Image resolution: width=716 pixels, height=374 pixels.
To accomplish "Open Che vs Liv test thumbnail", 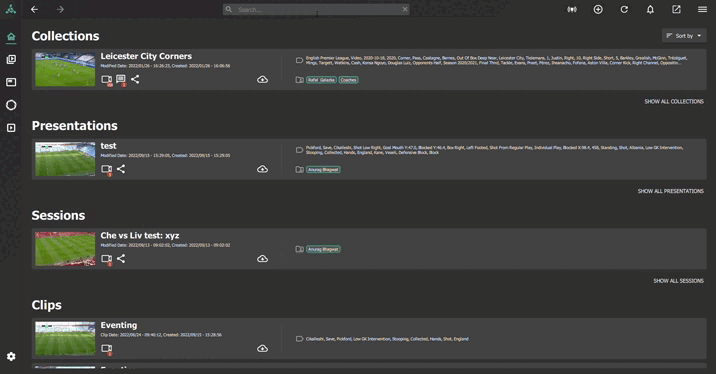I will click(x=65, y=249).
